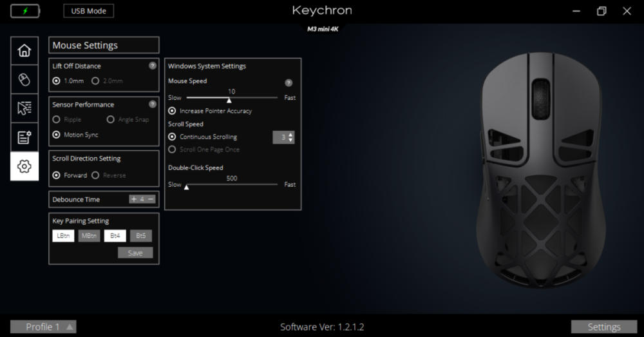Open the macro editor sidebar icon
Image resolution: width=644 pixels, height=337 pixels.
24,137
